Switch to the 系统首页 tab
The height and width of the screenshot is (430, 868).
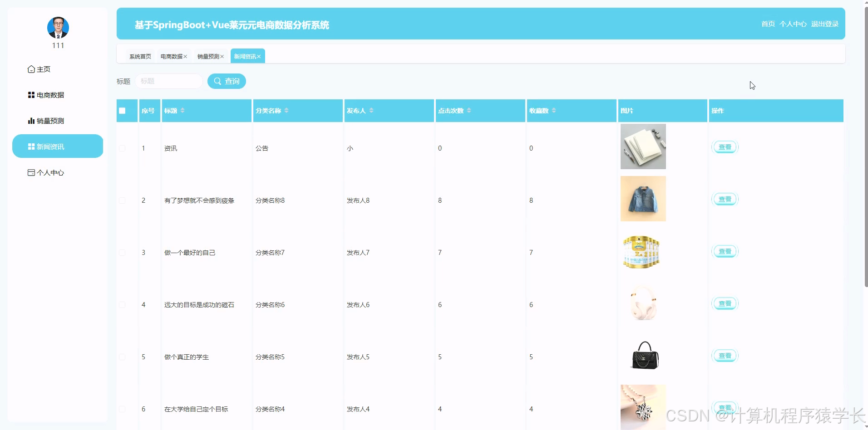click(140, 56)
